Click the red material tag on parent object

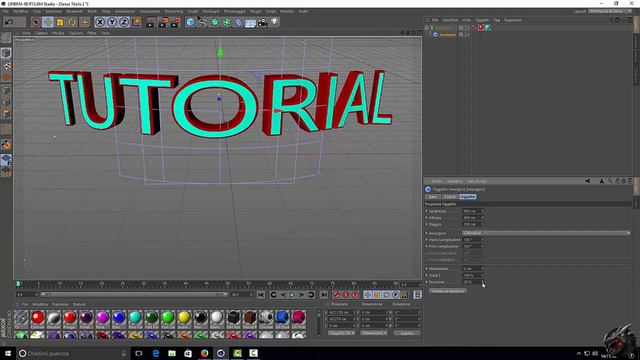coord(481,28)
